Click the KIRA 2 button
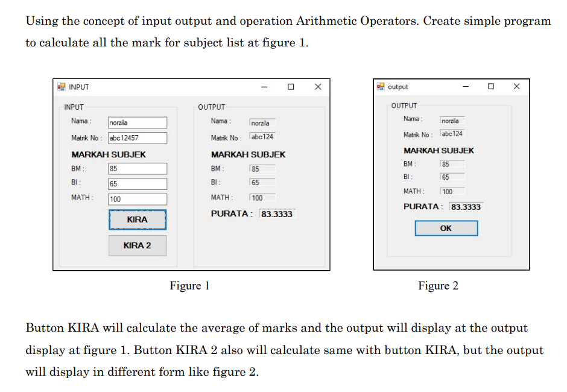567x392 pixels. click(x=138, y=245)
